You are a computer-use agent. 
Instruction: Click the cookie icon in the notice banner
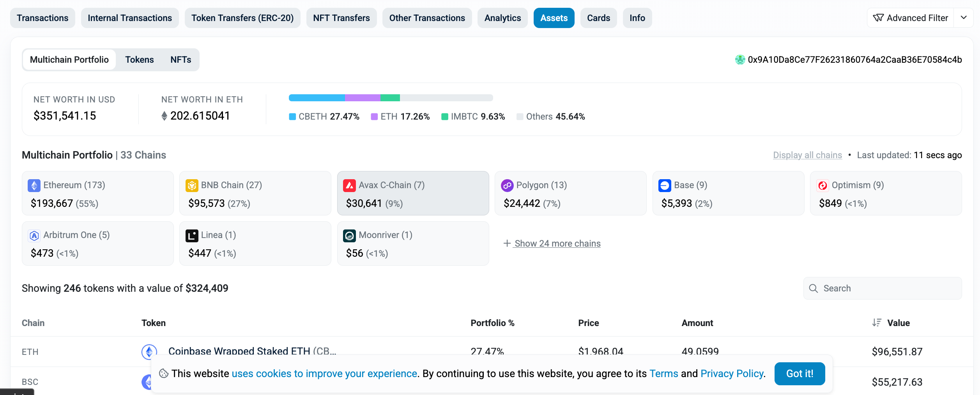coord(164,373)
